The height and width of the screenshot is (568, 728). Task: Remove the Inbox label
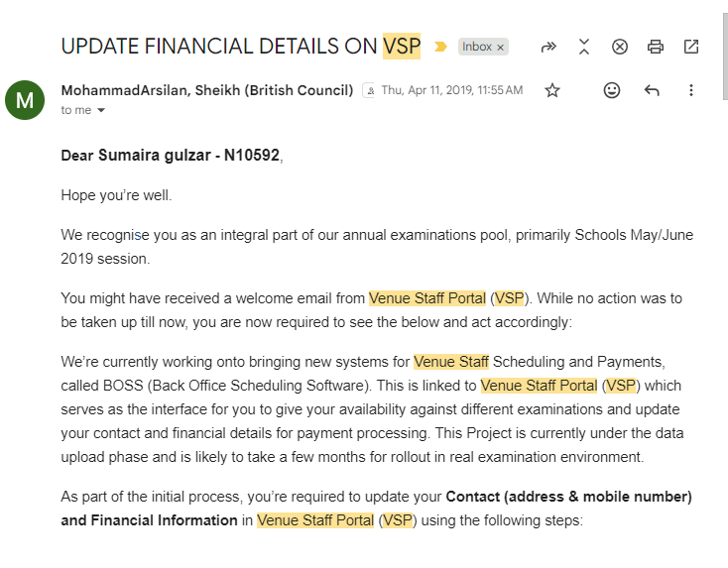point(500,48)
